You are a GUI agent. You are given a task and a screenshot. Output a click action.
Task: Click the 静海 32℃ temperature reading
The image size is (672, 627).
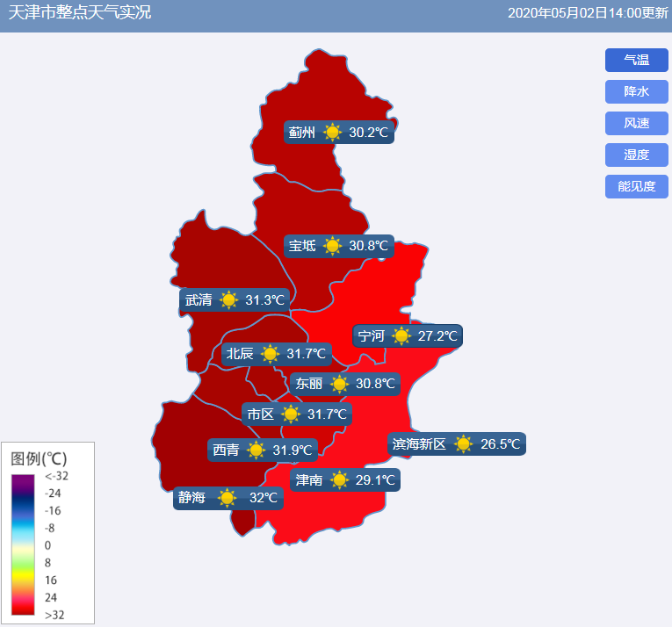pyautogui.click(x=264, y=498)
